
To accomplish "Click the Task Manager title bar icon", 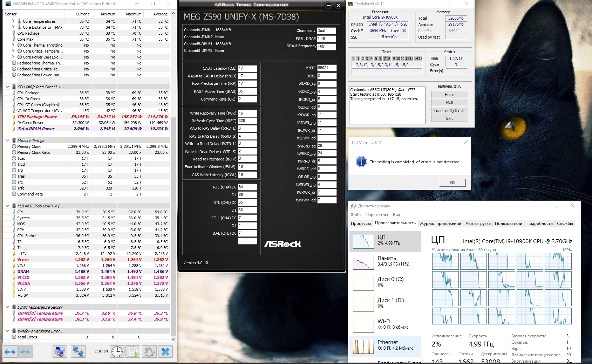I will coord(354,206).
